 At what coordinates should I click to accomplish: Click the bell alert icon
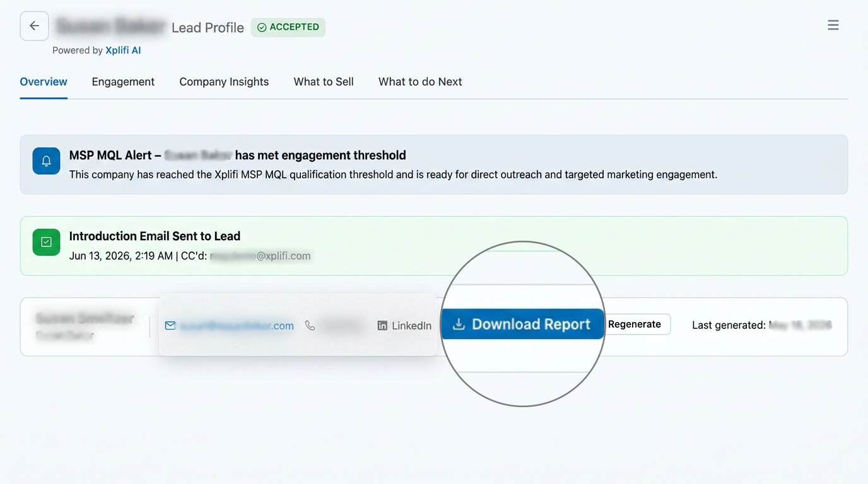46,161
